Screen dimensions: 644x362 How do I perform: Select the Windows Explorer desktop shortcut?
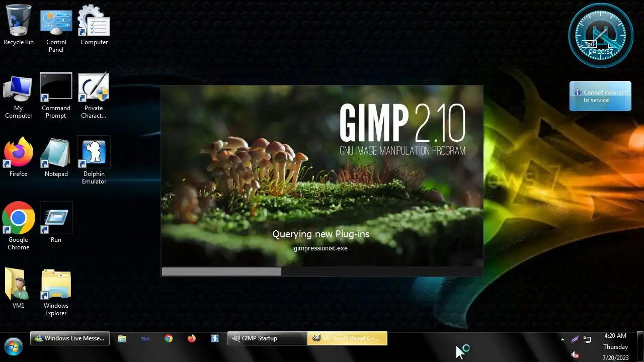56,293
